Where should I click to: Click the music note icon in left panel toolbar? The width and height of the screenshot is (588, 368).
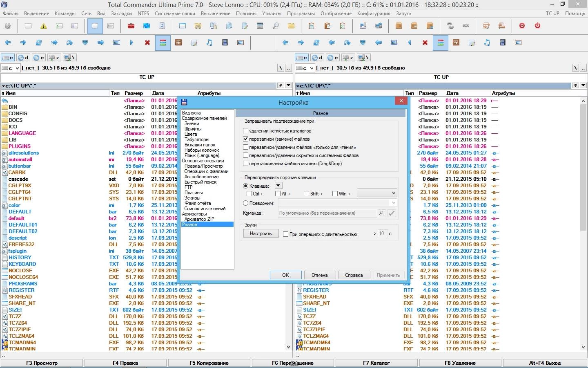(x=209, y=43)
